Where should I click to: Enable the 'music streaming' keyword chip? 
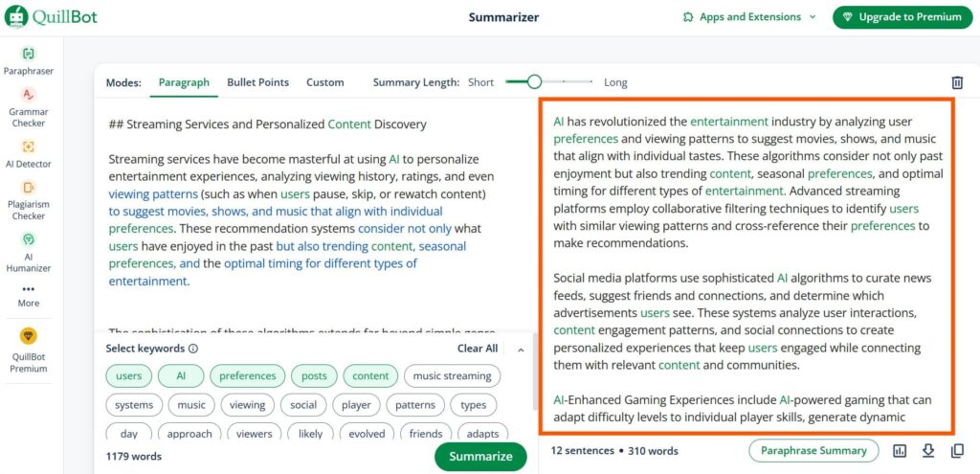coord(452,375)
